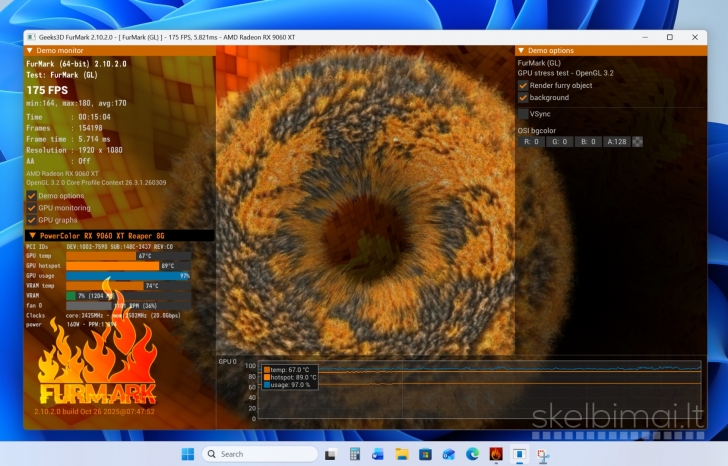Click the G: 0 color field
728x466 pixels.
(x=559, y=142)
